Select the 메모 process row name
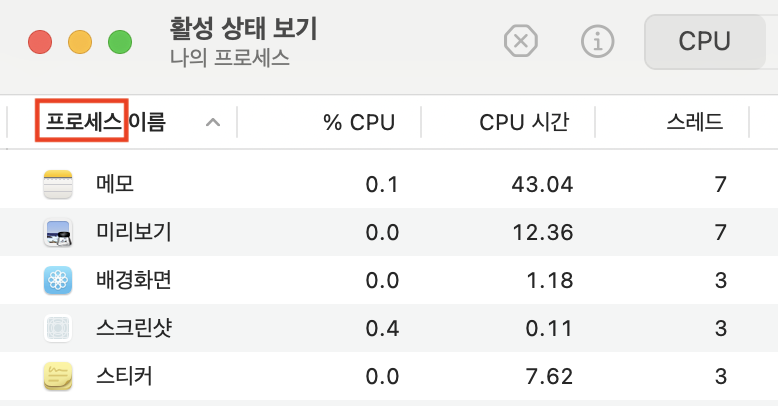This screenshot has width=778, height=406. (x=115, y=184)
